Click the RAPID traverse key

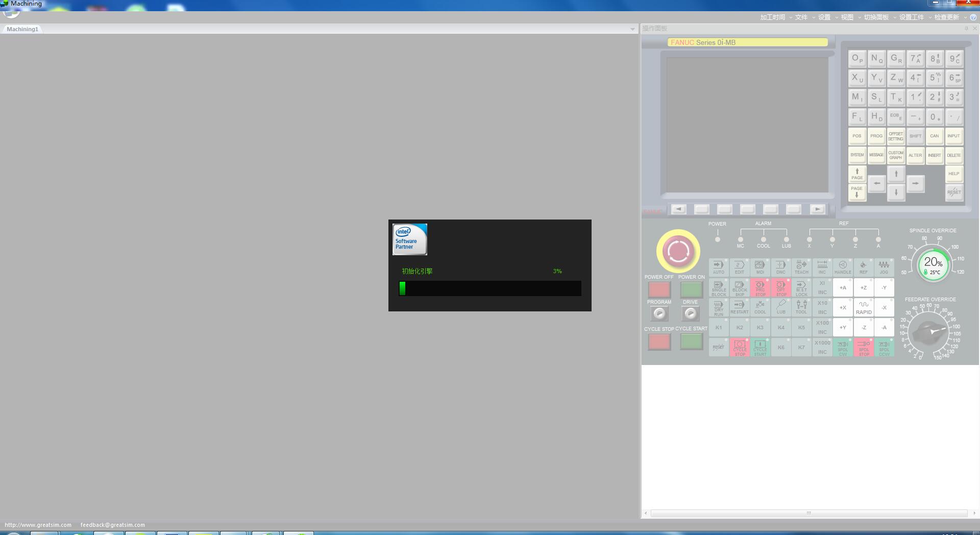[x=864, y=307]
